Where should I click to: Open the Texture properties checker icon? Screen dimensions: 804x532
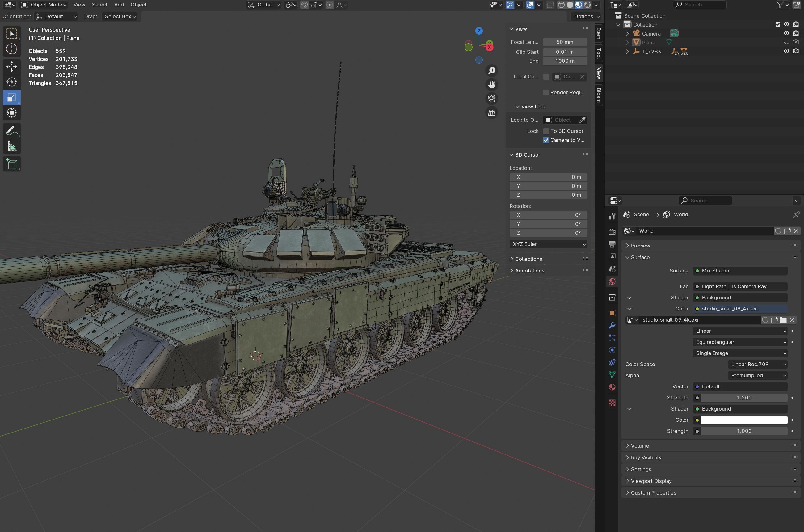pos(612,403)
